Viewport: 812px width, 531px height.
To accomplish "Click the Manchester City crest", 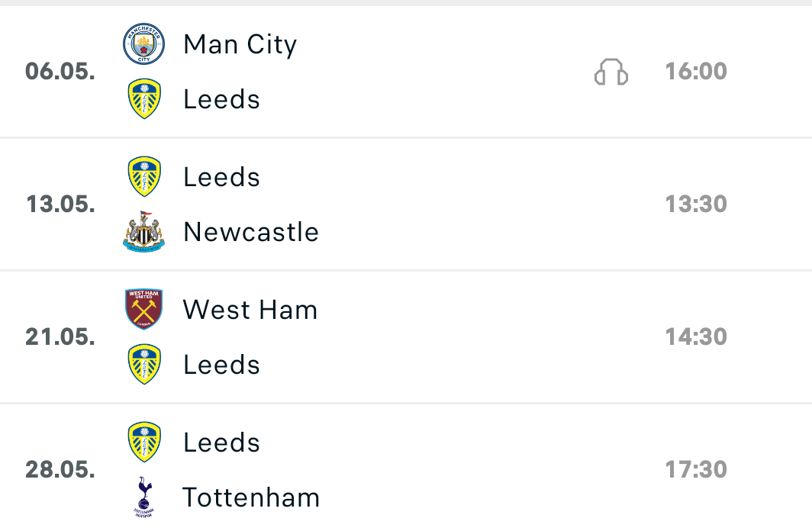I will tap(143, 44).
